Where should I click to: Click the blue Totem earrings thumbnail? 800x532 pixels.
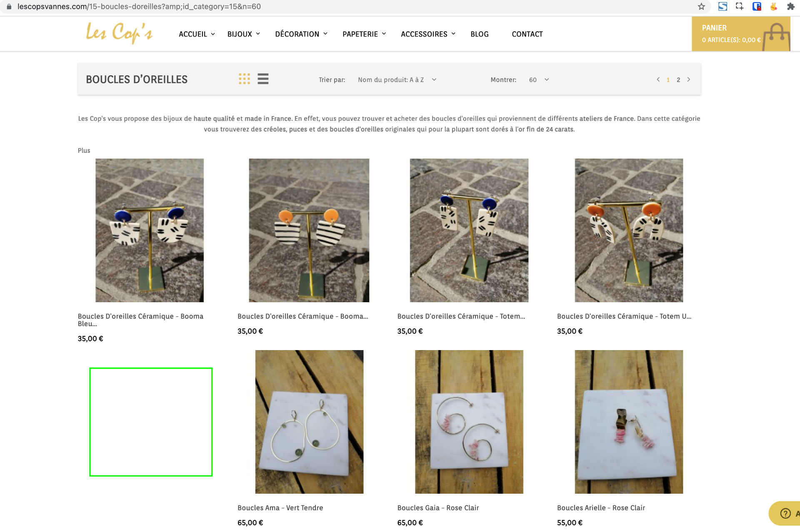pyautogui.click(x=469, y=230)
